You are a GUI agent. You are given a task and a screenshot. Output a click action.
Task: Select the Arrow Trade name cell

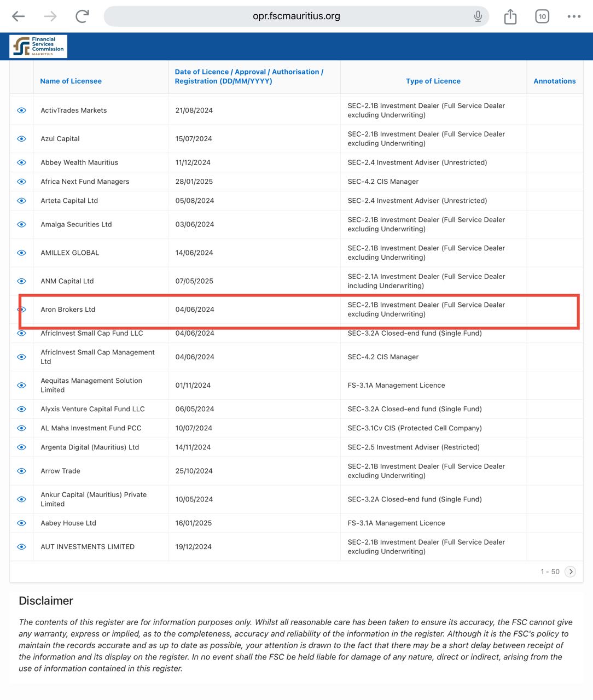click(60, 471)
